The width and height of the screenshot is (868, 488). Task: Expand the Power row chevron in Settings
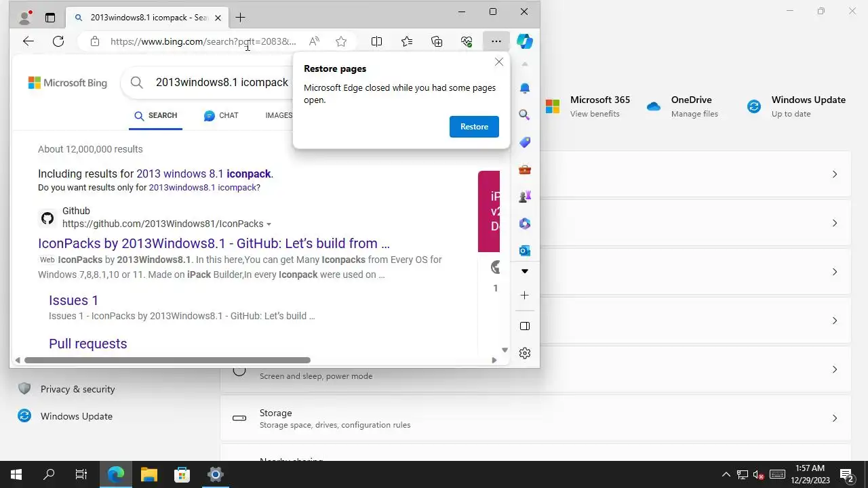click(x=835, y=369)
